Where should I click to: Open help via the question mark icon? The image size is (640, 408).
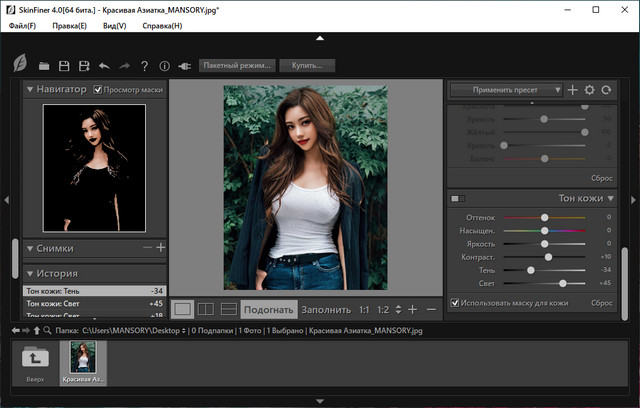145,66
